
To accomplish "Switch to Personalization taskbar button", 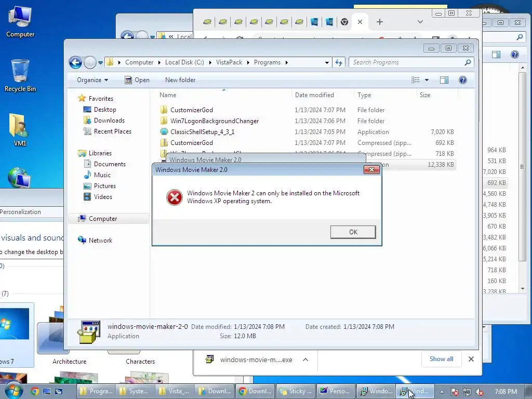I will [x=335, y=391].
